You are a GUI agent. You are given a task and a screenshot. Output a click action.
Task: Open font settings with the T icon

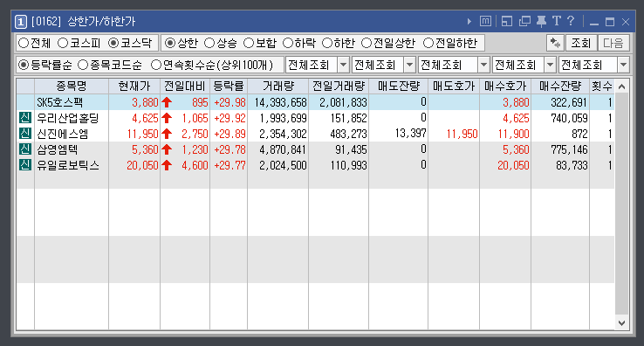(x=557, y=21)
